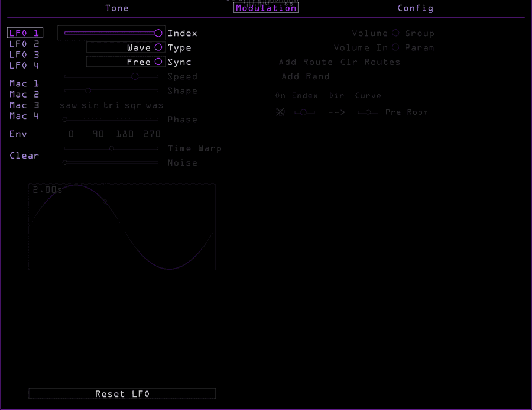The height and width of the screenshot is (410, 532).
Task: Click the 2.00s time label
Action: (47, 189)
